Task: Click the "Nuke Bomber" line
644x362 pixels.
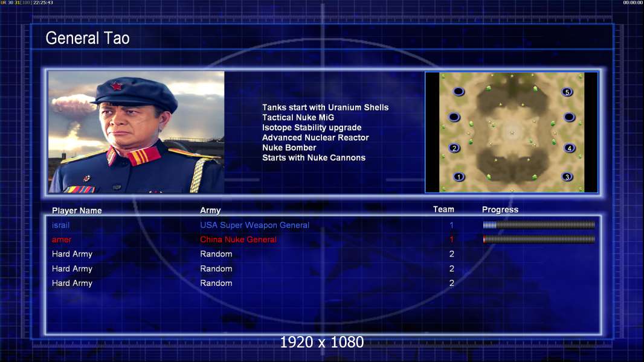Action: pos(289,148)
